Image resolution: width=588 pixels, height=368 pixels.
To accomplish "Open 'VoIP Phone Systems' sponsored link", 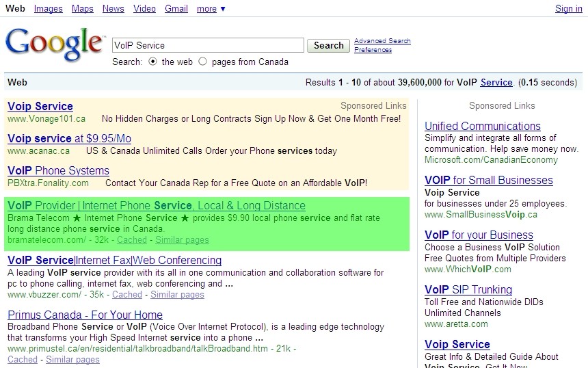I will click(58, 171).
